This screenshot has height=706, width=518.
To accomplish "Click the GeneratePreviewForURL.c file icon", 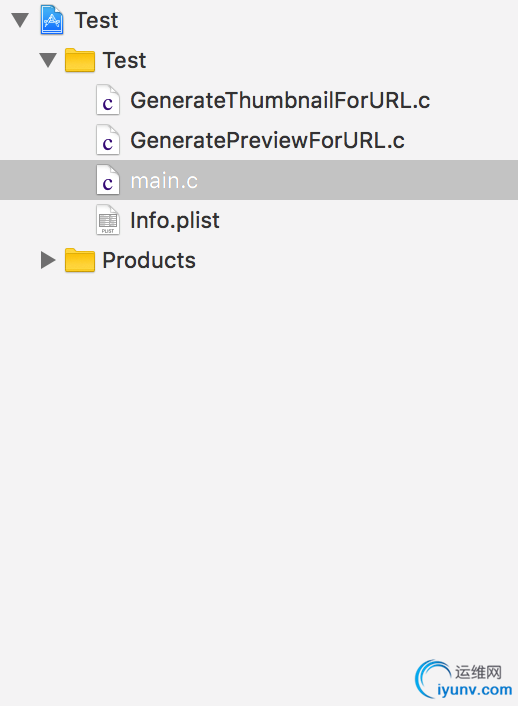I will [x=108, y=140].
